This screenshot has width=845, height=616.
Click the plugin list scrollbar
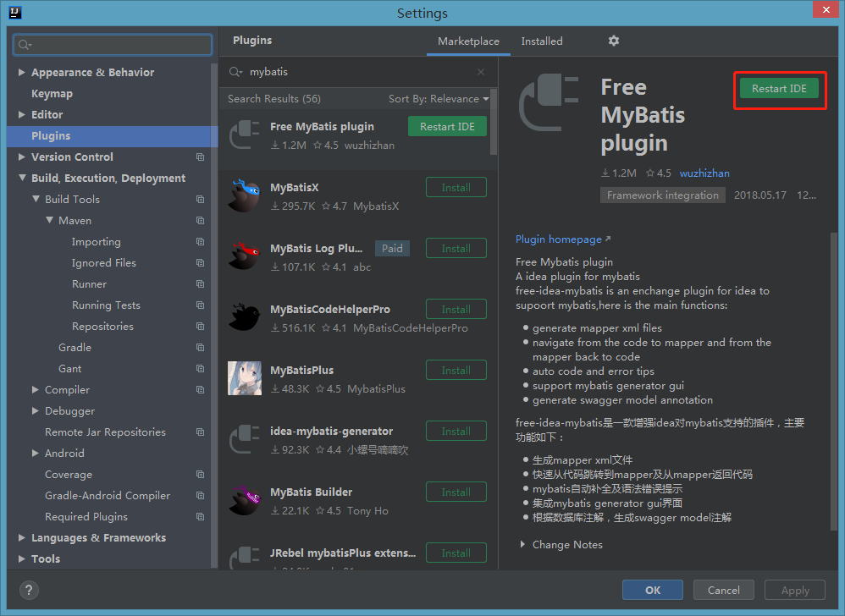[493, 122]
